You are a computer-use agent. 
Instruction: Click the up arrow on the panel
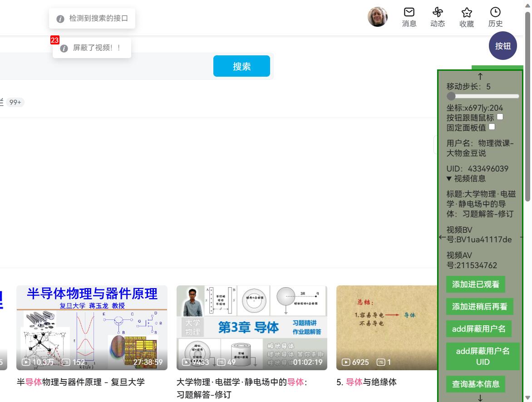pyautogui.click(x=480, y=76)
